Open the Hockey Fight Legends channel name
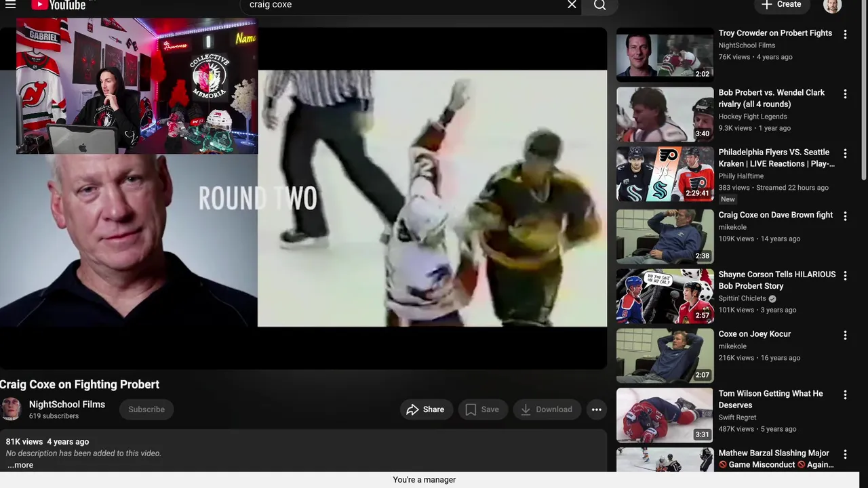 (x=753, y=117)
